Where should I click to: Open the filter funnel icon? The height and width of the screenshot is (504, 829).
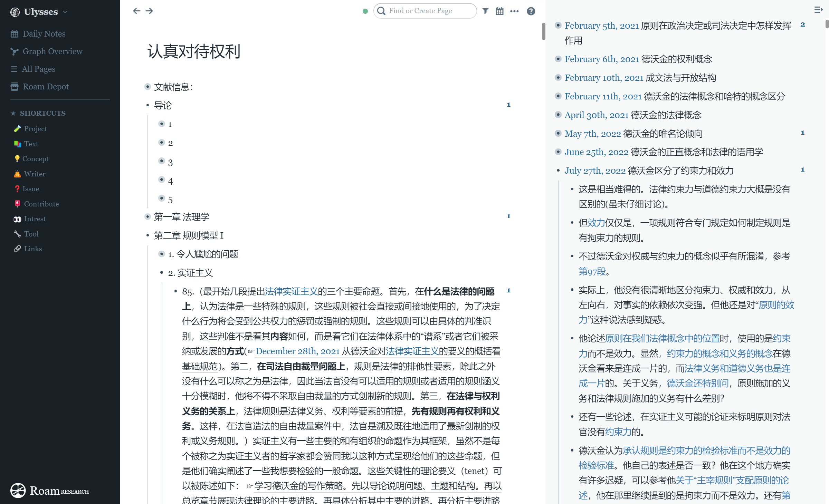click(x=485, y=11)
